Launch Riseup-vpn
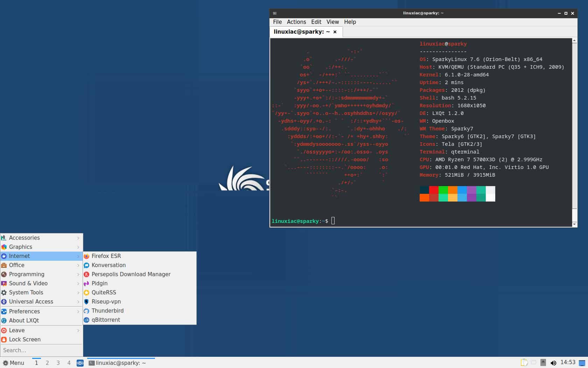The height and width of the screenshot is (368, 588). pos(106,301)
